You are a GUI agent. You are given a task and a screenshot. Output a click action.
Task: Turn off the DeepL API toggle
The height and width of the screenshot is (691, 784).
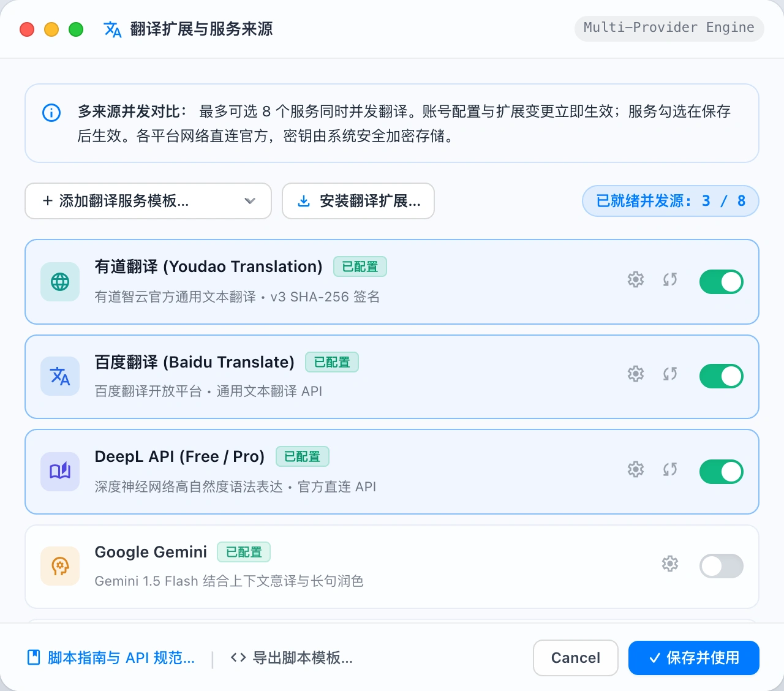(x=722, y=472)
